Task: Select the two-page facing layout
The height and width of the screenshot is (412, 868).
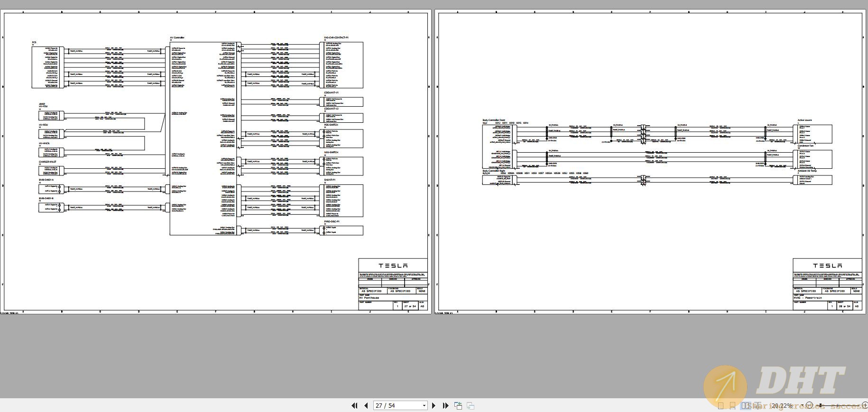Action: (x=745, y=406)
